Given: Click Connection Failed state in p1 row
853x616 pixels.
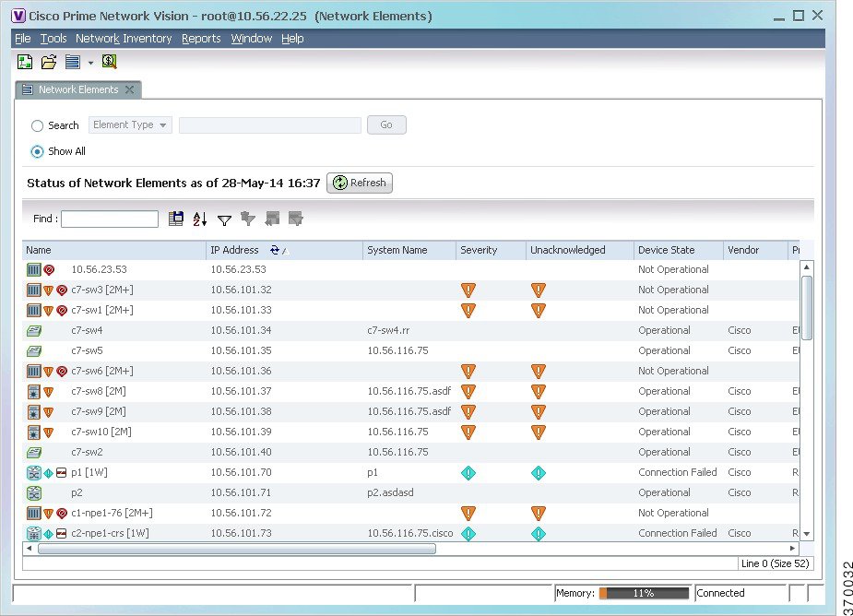Looking at the screenshot, I should [x=678, y=472].
